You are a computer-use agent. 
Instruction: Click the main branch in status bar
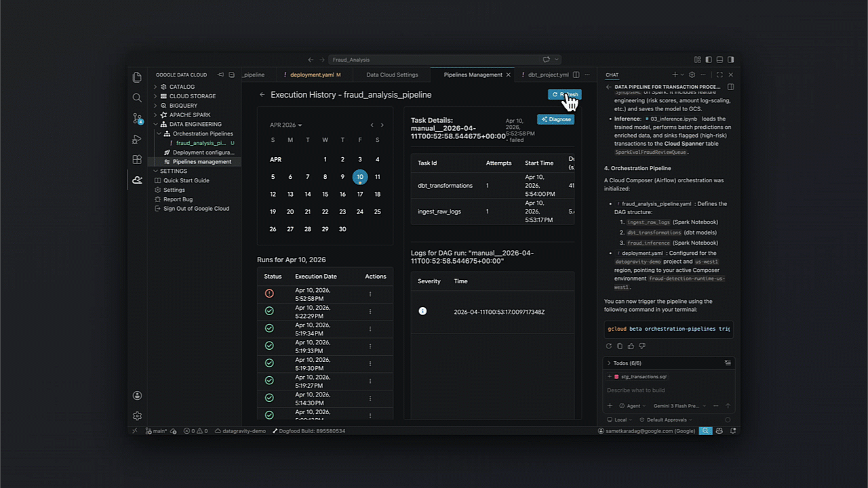tap(157, 431)
